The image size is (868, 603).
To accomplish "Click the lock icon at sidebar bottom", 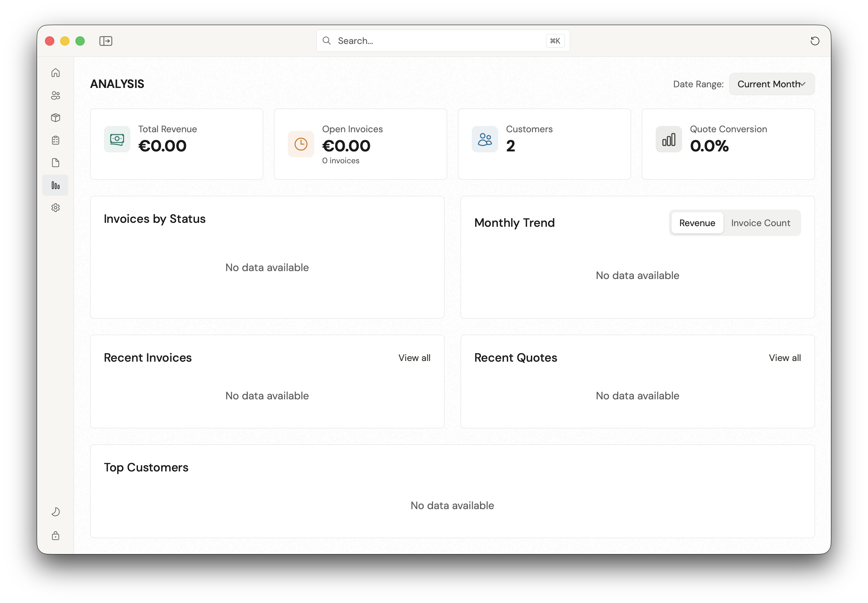I will click(56, 536).
